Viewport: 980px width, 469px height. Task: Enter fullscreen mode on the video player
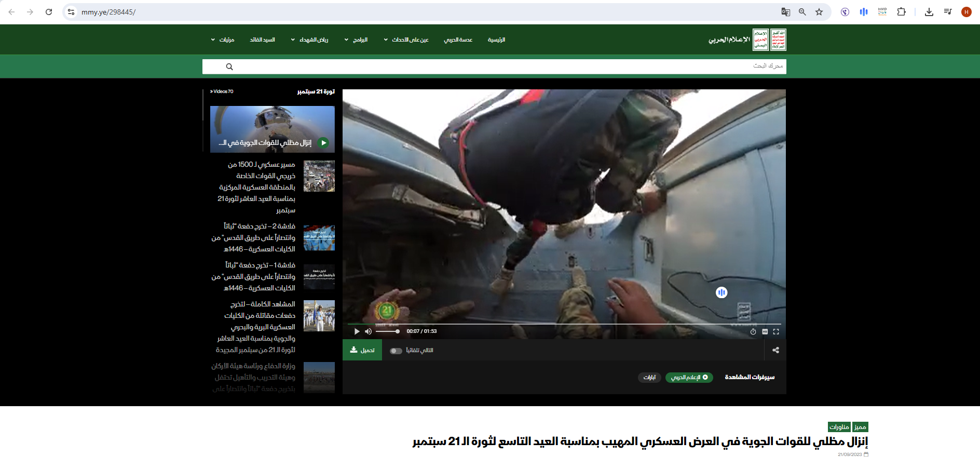[776, 331]
